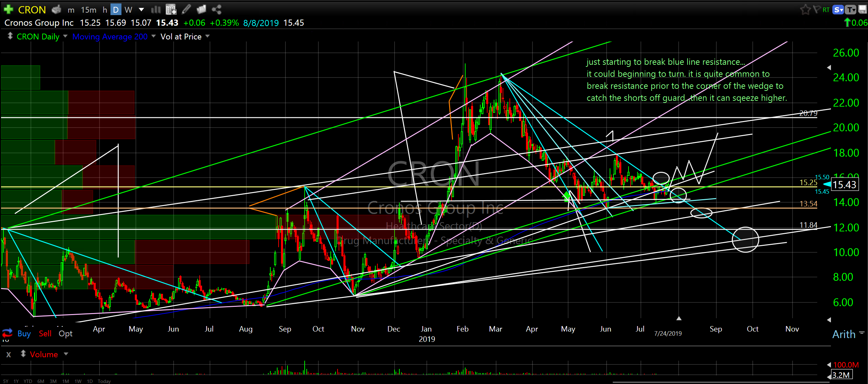Open the Vol at Price dropdown
The width and height of the screenshot is (868, 384).
point(207,36)
